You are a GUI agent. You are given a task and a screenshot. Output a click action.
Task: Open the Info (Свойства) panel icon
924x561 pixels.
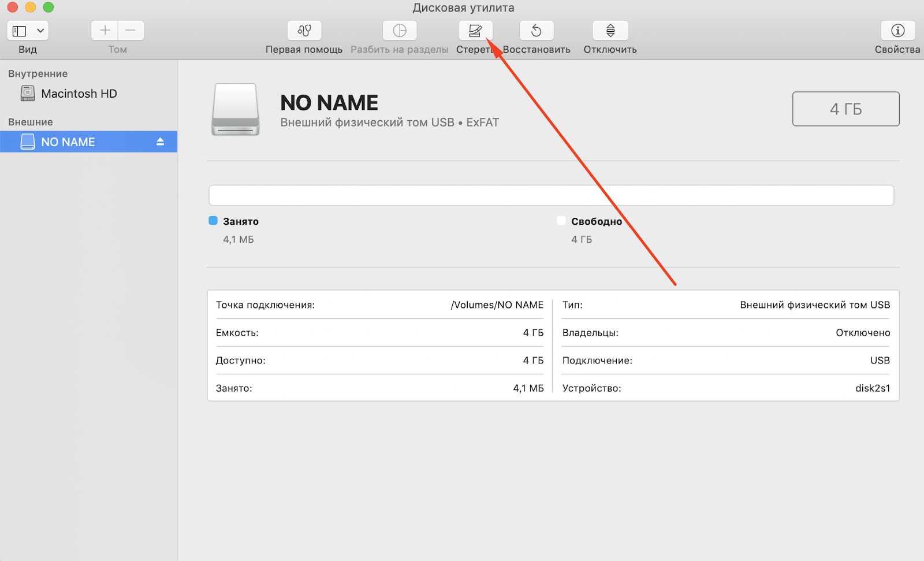click(x=897, y=31)
